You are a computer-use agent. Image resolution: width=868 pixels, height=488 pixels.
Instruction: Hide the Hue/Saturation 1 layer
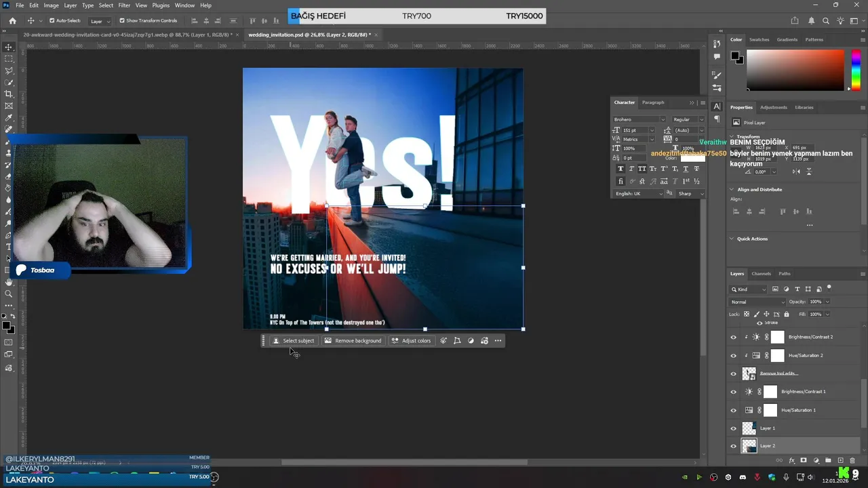pos(733,410)
